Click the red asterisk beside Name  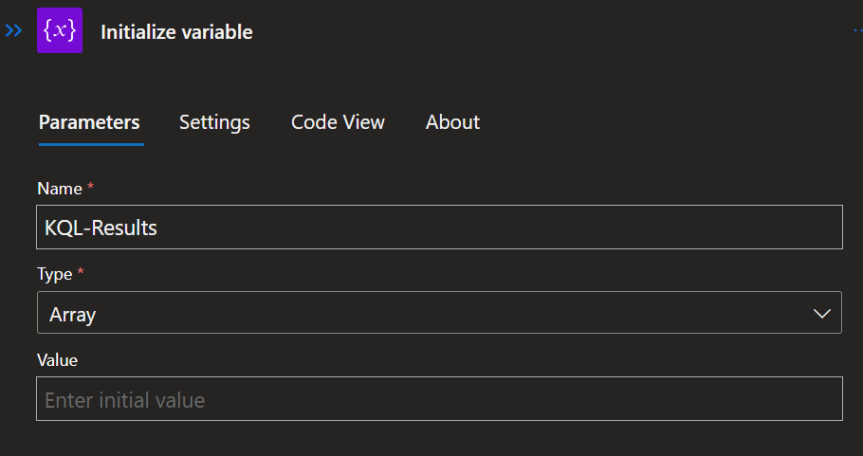click(x=91, y=188)
